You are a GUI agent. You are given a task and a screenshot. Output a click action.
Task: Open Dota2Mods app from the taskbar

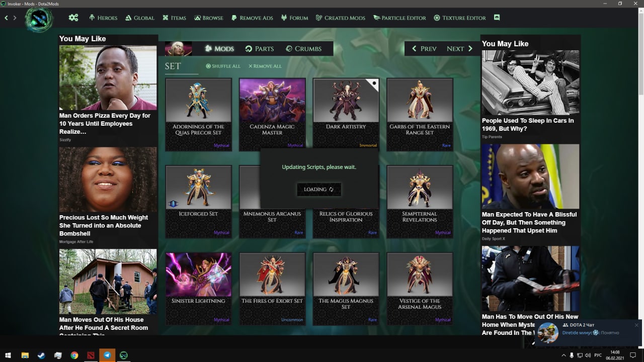pos(124,355)
